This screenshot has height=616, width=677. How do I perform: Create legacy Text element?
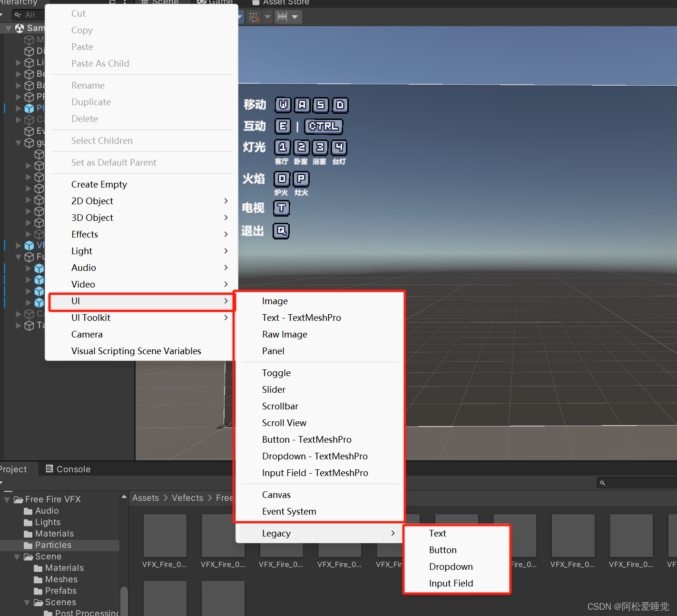click(457, 533)
